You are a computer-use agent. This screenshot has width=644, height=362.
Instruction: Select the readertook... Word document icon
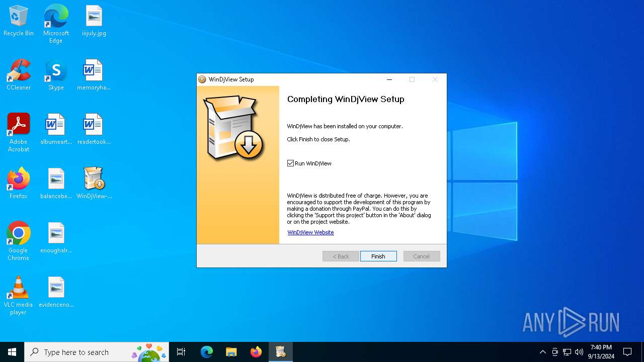pos(94,130)
